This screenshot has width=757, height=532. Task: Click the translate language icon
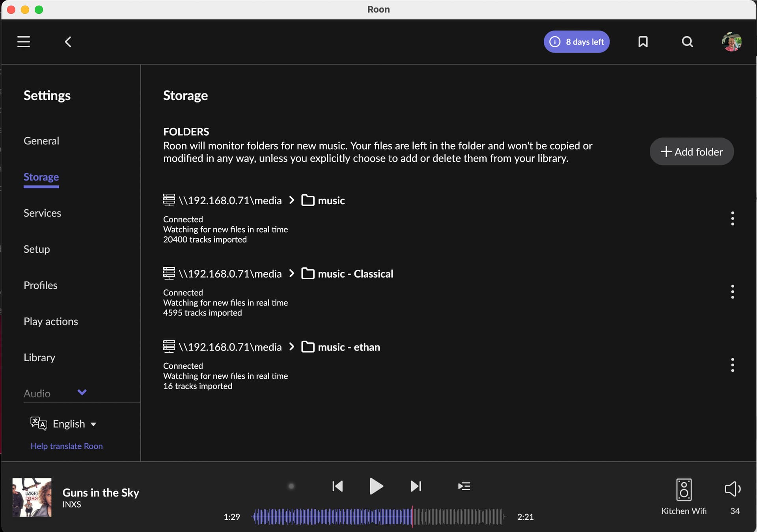pos(39,424)
